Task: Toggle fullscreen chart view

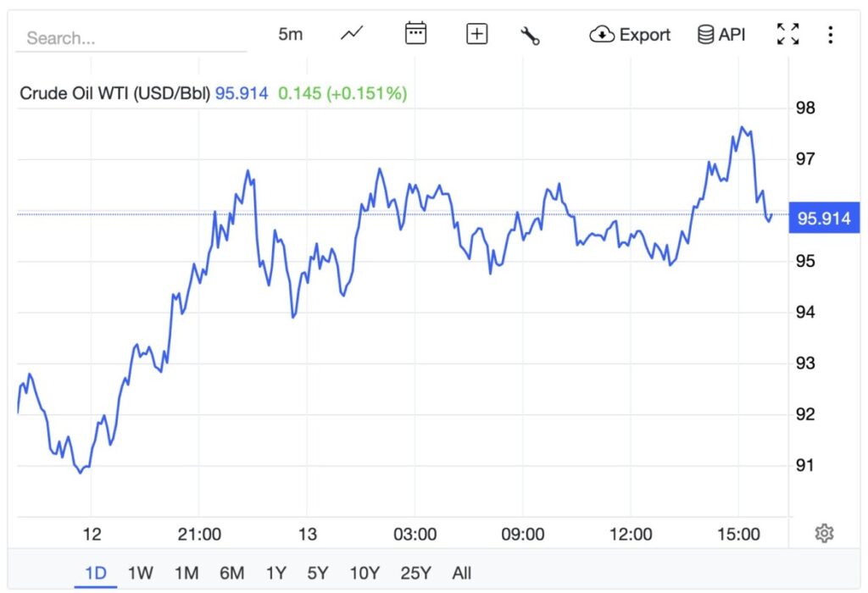Action: pyautogui.click(x=787, y=34)
